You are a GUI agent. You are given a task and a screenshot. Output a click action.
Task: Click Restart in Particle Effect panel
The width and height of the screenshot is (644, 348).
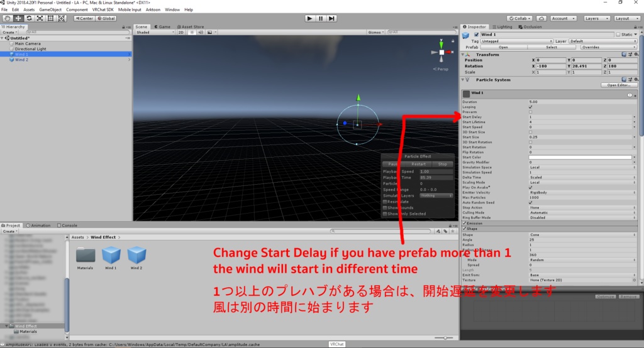[418, 164]
